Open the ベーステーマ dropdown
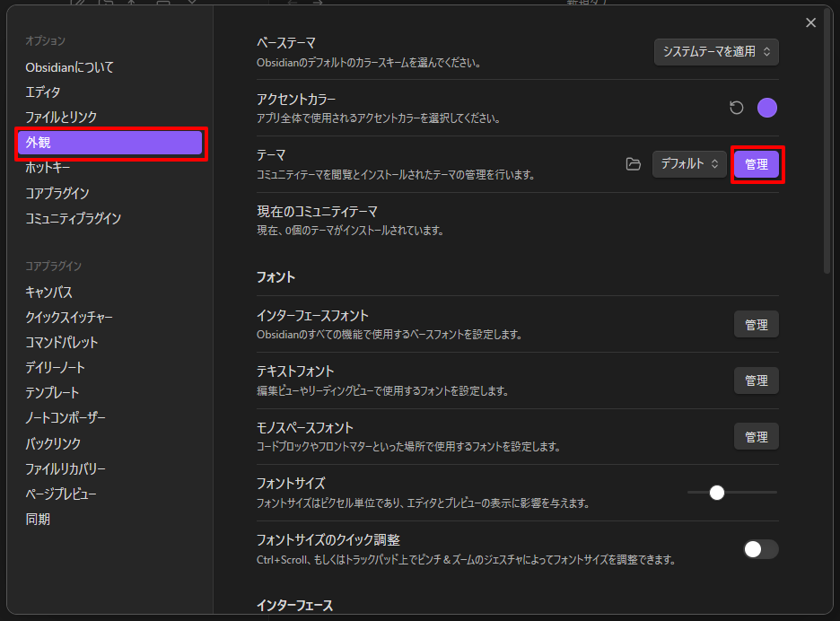Screen dimensions: 840x621 (x=716, y=52)
